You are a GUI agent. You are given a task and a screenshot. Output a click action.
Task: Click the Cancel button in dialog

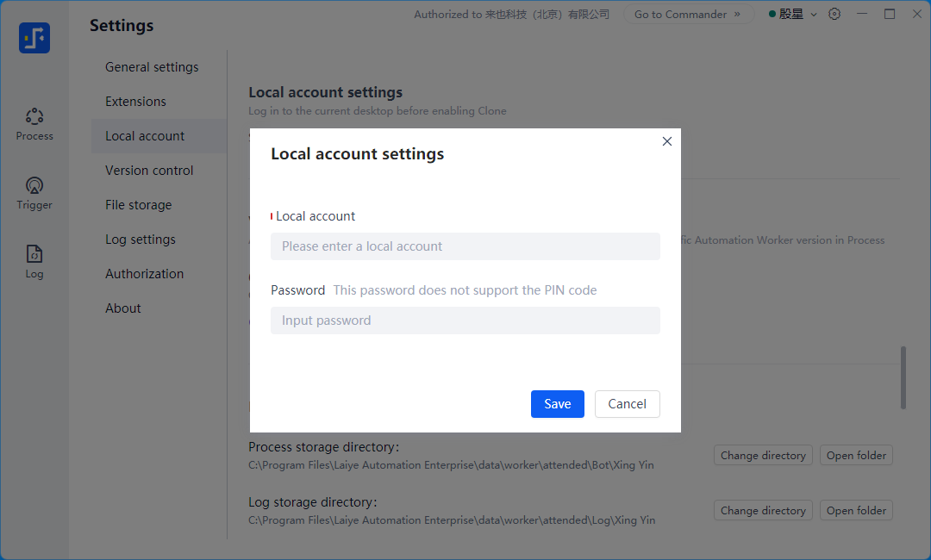[627, 404]
